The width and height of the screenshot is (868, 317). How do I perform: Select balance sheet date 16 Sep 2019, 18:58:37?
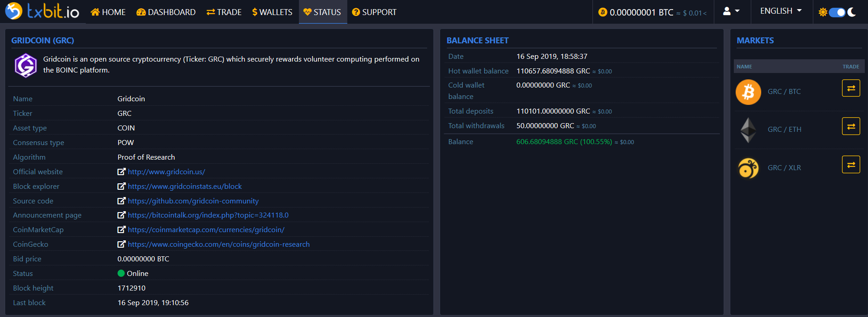coord(552,57)
